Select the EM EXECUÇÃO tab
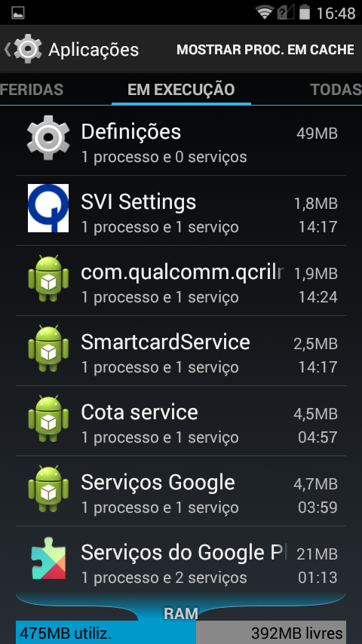362x644 pixels. [x=181, y=89]
